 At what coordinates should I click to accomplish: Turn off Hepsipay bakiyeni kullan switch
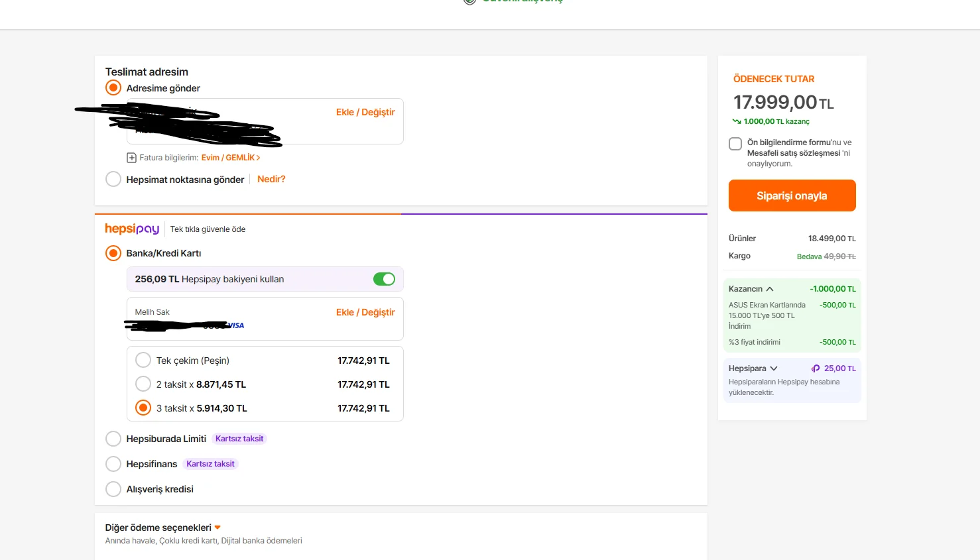click(x=384, y=279)
